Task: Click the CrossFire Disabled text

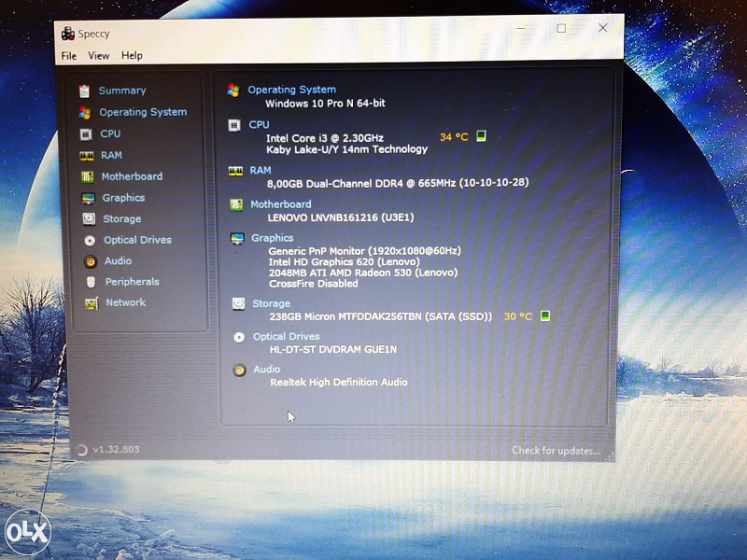Action: click(314, 284)
